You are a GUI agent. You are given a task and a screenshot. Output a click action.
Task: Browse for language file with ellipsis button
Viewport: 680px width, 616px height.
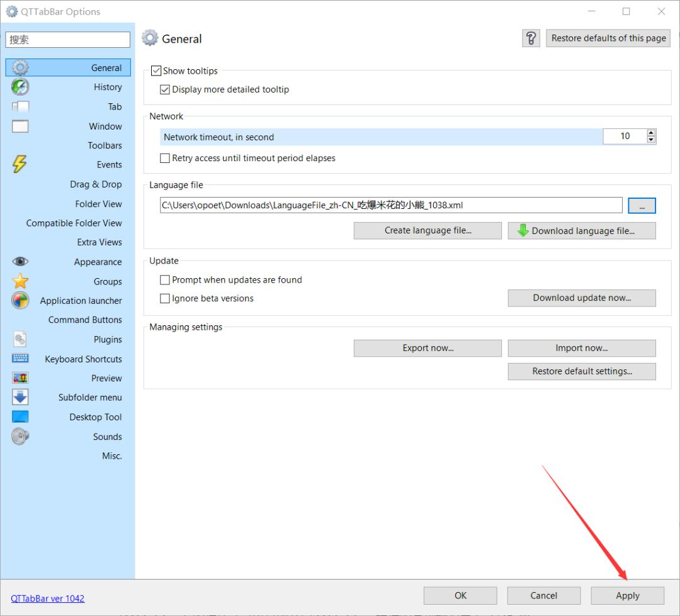pyautogui.click(x=642, y=206)
